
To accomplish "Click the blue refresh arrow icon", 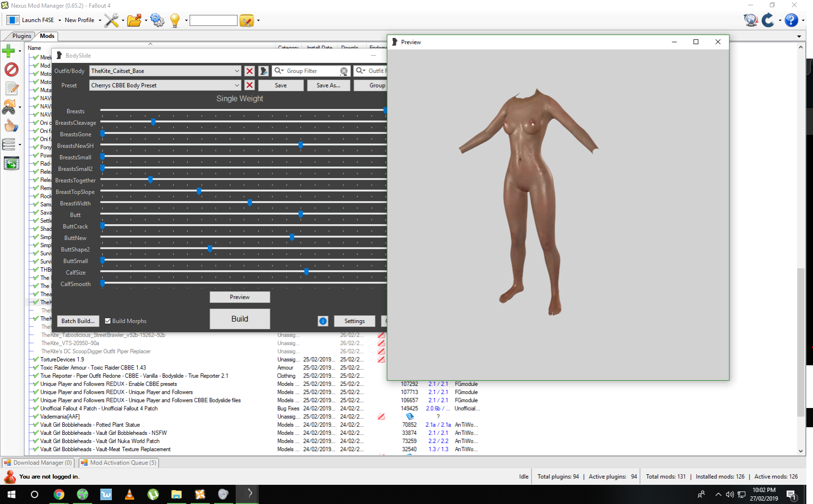I will (768, 20).
